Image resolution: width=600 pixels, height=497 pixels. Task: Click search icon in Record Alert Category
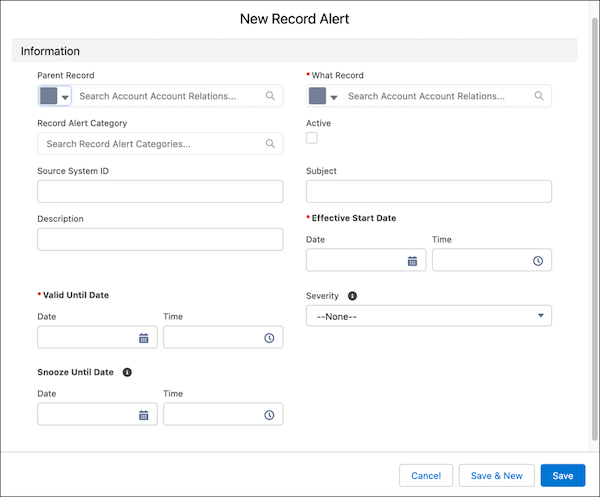270,144
